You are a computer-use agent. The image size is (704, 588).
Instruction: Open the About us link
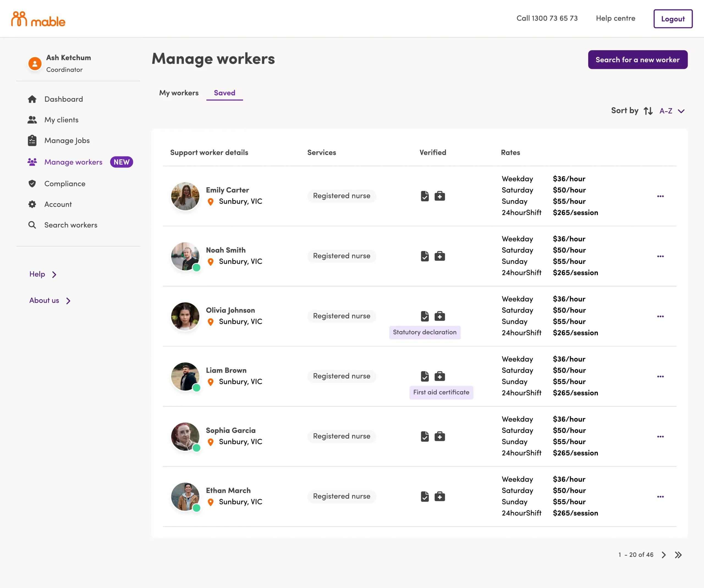[44, 300]
